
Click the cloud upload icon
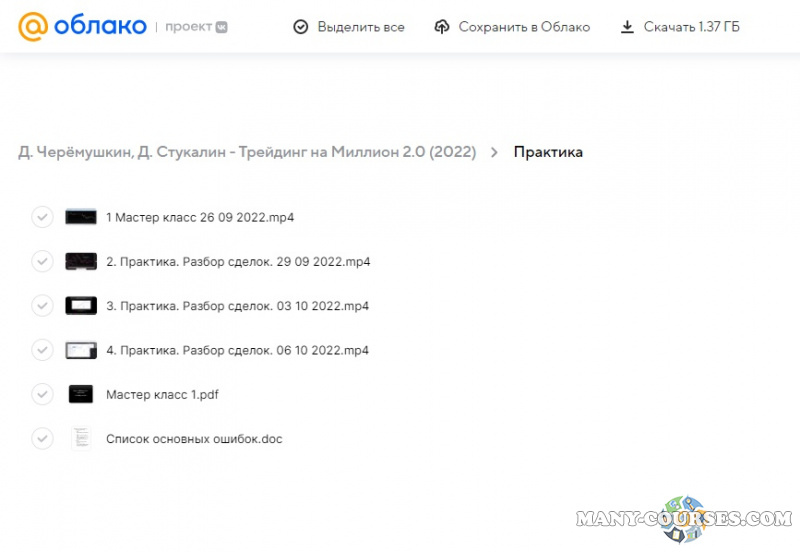(442, 27)
